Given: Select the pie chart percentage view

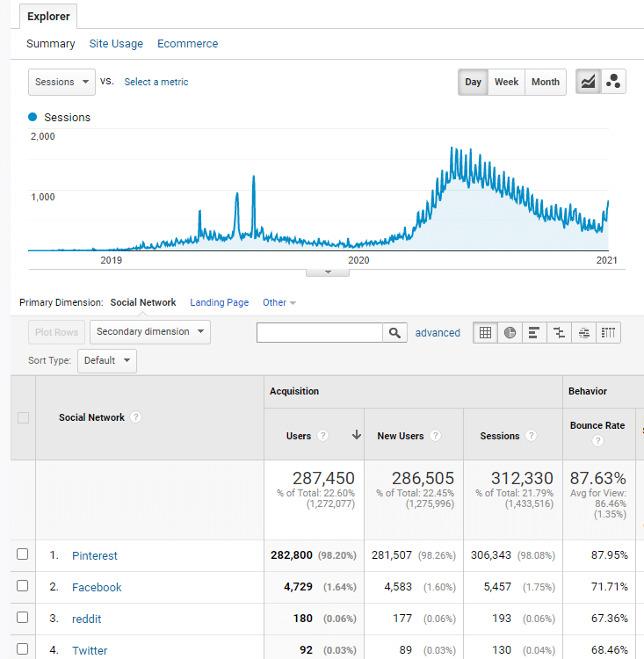Looking at the screenshot, I should click(510, 333).
